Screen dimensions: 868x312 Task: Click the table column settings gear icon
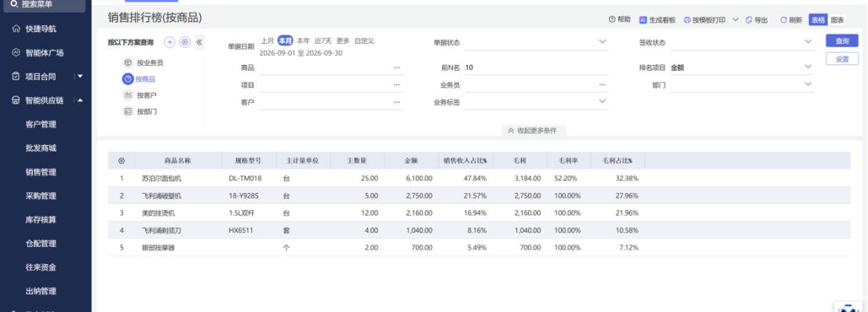pos(122,161)
